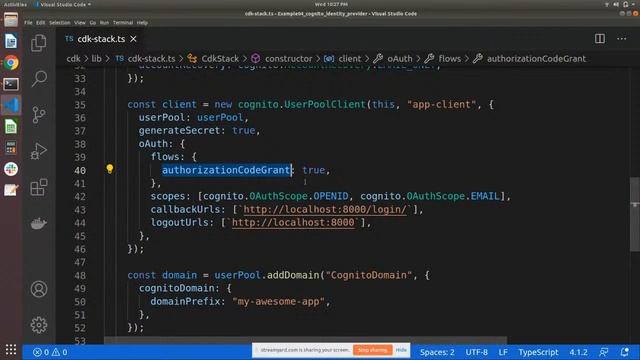Open the clock and calendar in top bar

pyautogui.click(x=331, y=4)
